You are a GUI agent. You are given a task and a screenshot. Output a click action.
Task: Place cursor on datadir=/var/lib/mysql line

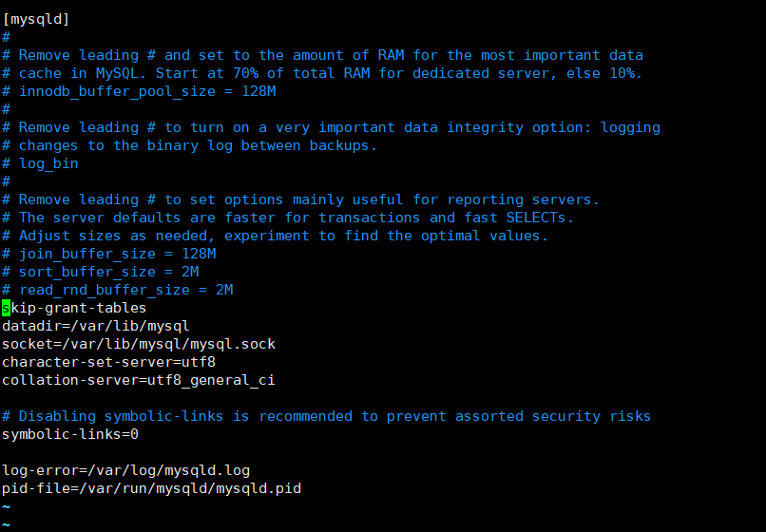click(95, 326)
